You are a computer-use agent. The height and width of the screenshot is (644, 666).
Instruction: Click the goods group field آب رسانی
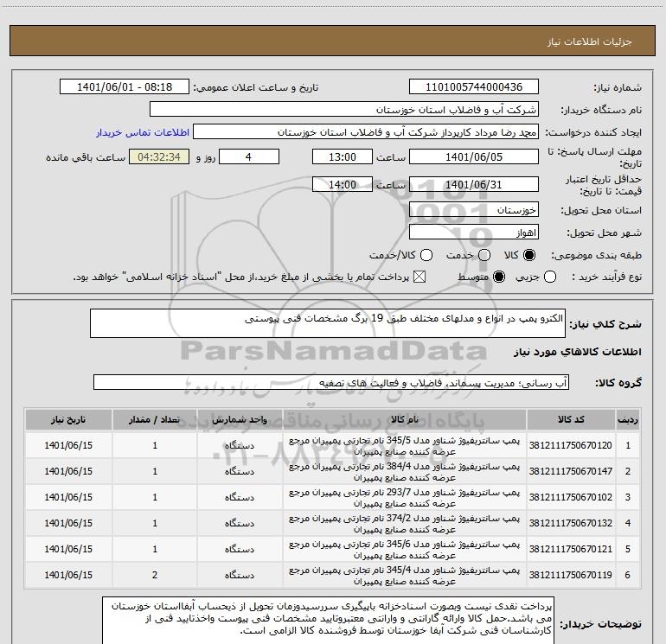pos(331,382)
